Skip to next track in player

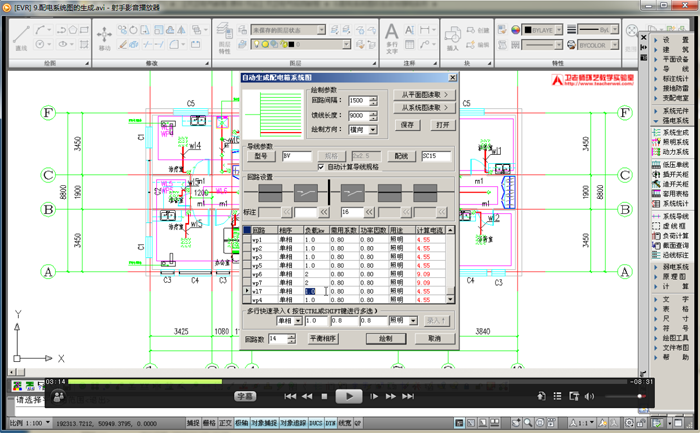click(x=408, y=396)
